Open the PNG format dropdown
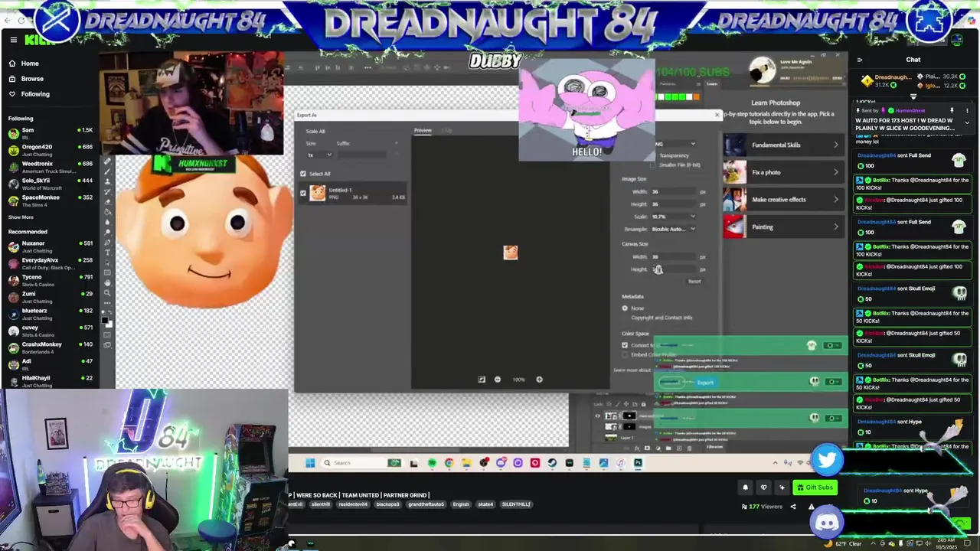 pos(676,144)
